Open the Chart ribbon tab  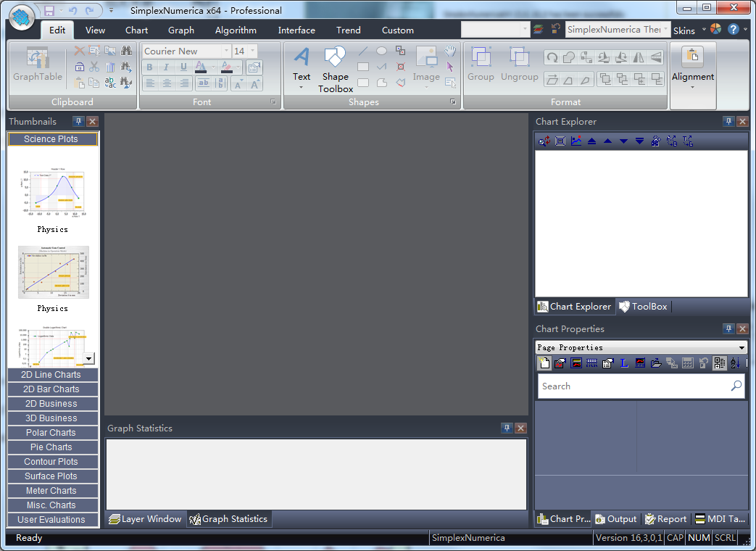136,30
